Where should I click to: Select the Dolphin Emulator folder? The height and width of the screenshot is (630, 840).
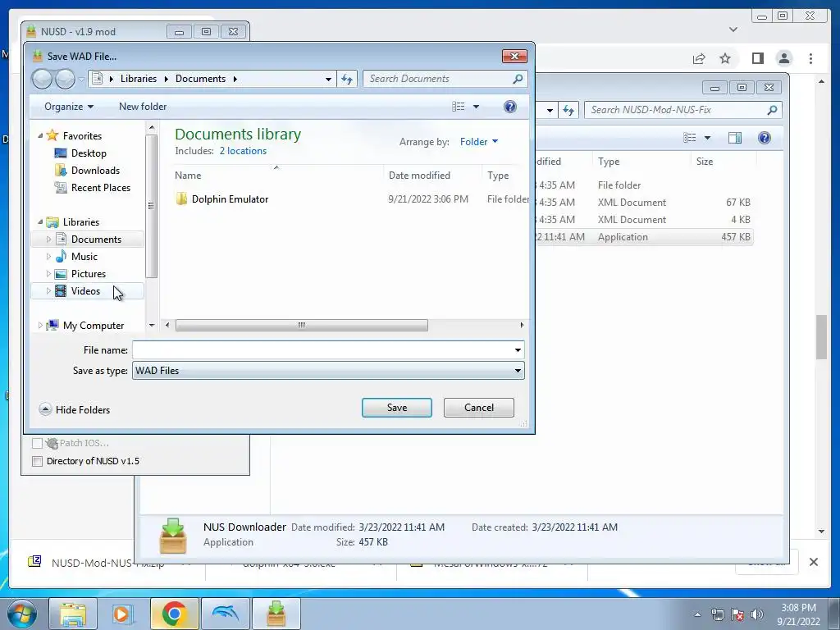coord(230,199)
